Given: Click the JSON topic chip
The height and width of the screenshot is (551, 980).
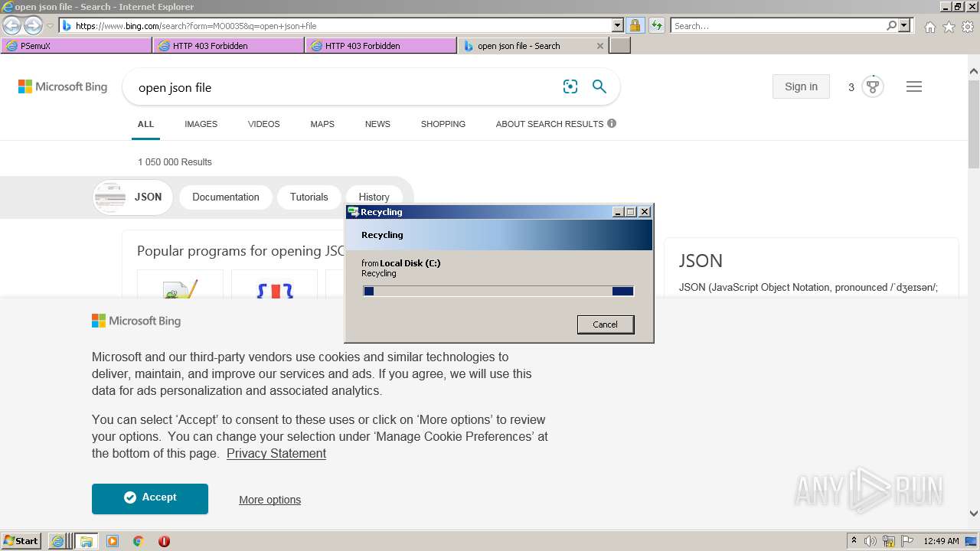Looking at the screenshot, I should pyautogui.click(x=132, y=197).
